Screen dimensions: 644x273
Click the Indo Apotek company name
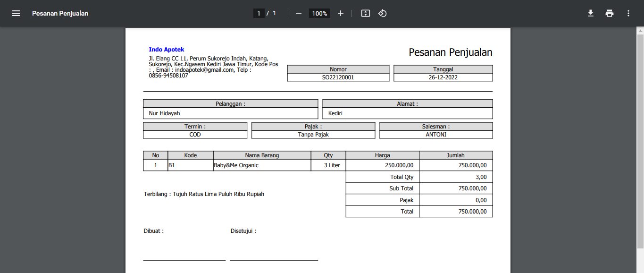[167, 50]
